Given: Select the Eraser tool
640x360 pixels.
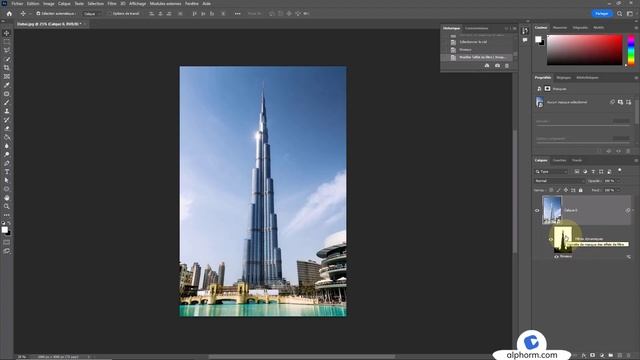Looking at the screenshot, I should point(7,128).
